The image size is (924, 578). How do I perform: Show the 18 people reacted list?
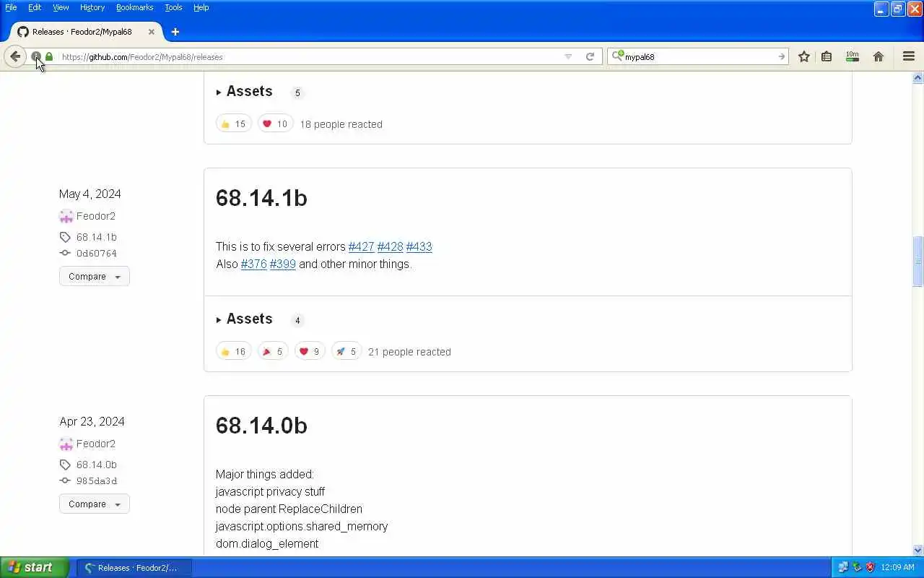pos(341,124)
